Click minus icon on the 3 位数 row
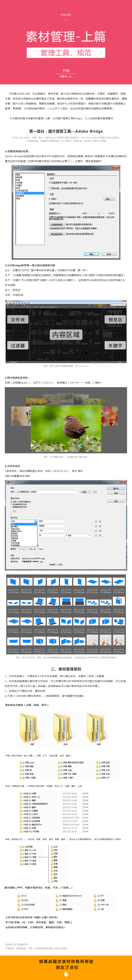 tap(96, 535)
